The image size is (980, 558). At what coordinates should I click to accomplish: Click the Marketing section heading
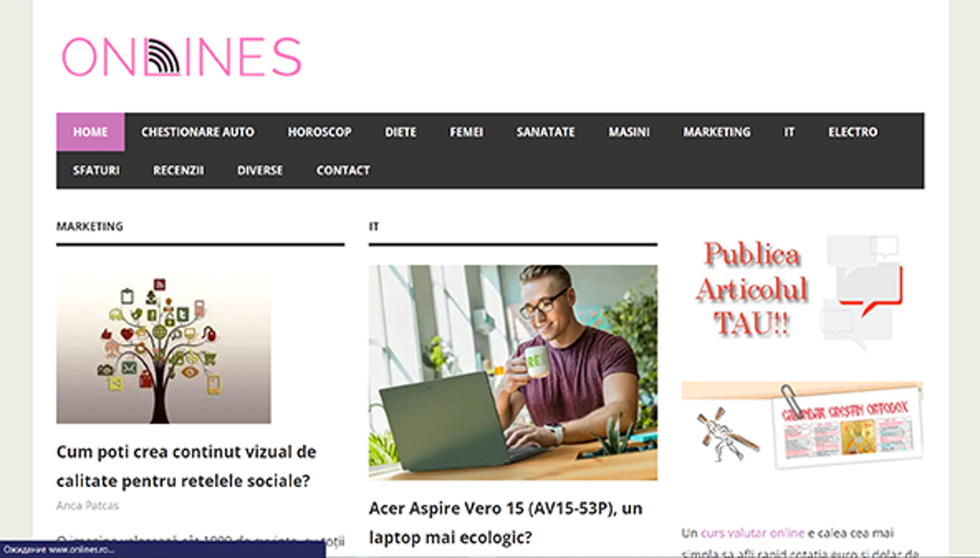click(90, 226)
